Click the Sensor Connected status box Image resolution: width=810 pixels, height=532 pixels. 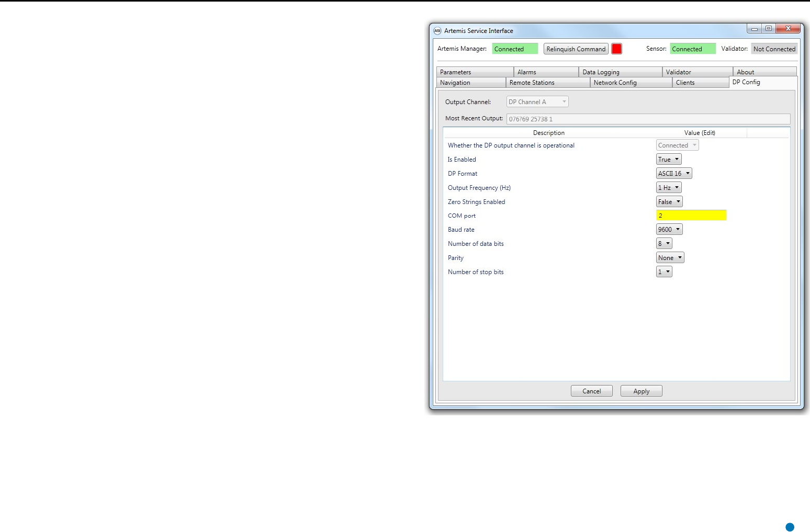pyautogui.click(x=693, y=49)
